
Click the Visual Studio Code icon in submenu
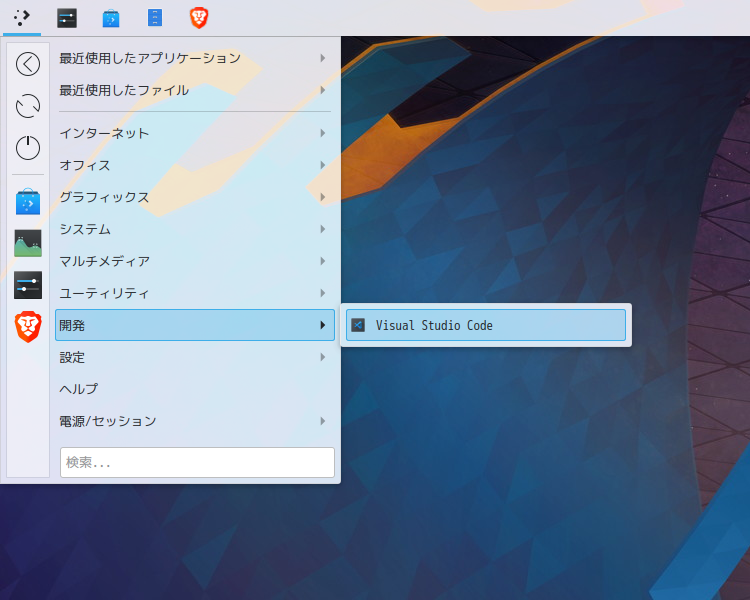point(358,325)
